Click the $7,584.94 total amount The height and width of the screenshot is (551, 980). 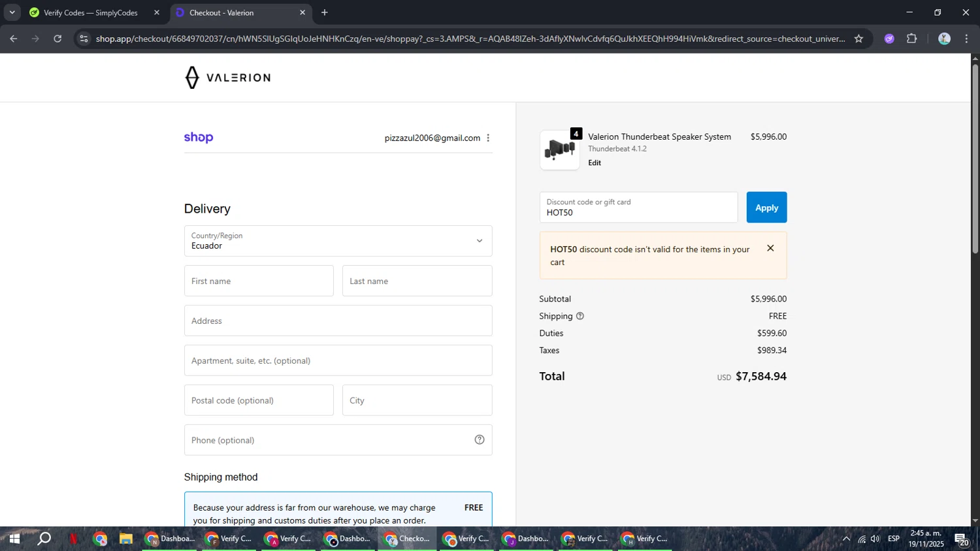pos(761,376)
